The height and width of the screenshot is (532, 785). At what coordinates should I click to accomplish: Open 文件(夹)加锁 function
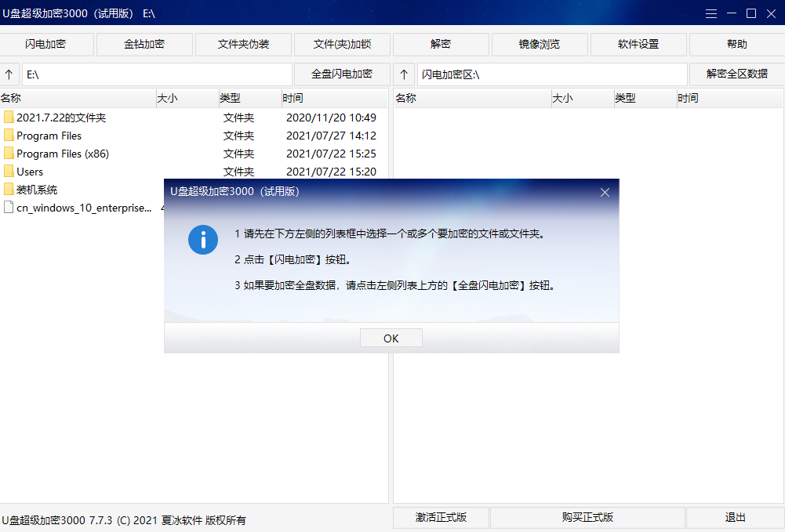[x=342, y=44]
